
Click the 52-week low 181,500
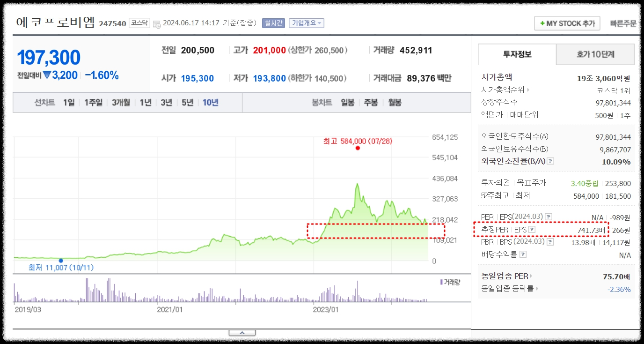(x=618, y=196)
